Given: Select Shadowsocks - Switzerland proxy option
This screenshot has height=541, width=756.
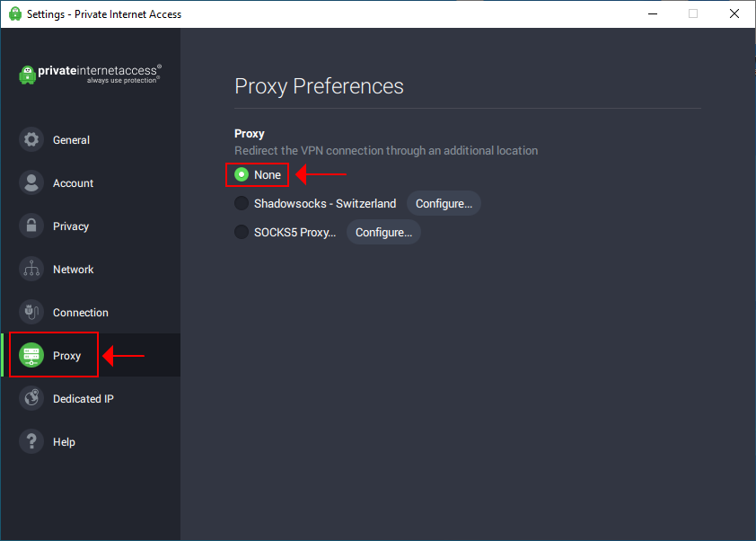Looking at the screenshot, I should 242,204.
